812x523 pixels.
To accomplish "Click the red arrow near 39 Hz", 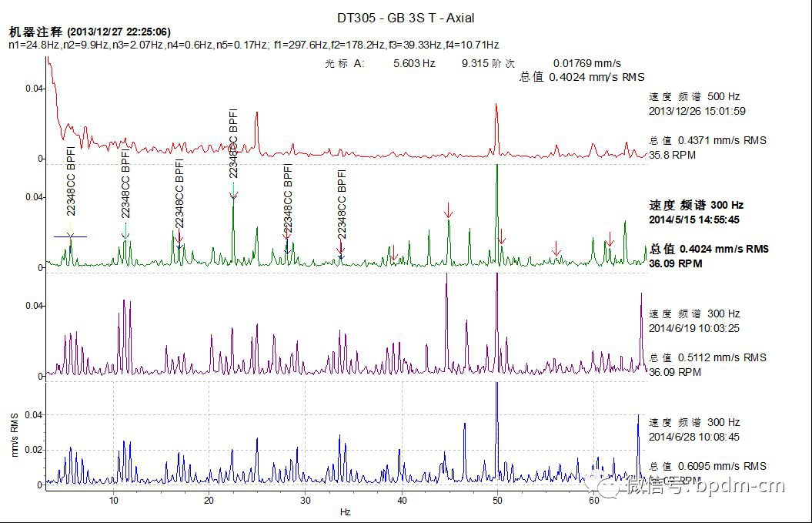I will click(x=393, y=253).
